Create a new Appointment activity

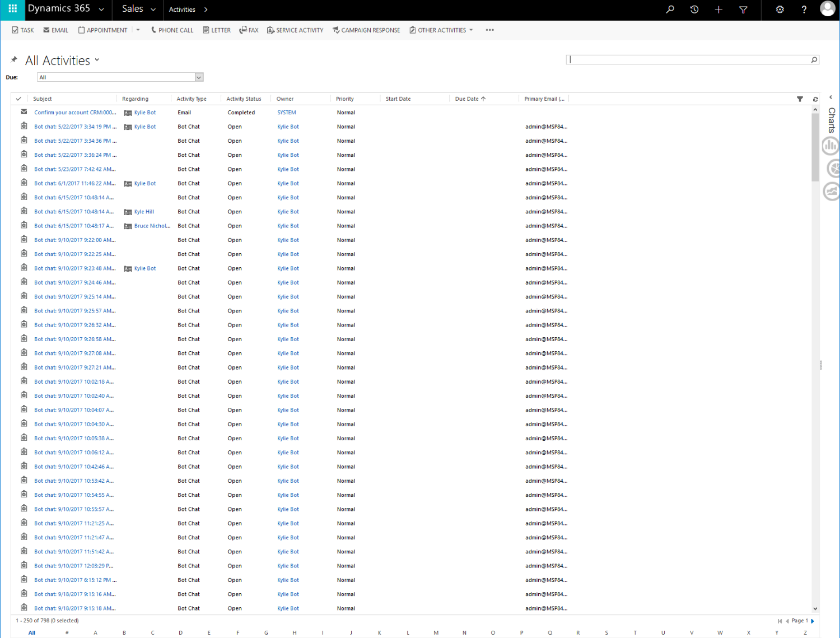tap(103, 30)
